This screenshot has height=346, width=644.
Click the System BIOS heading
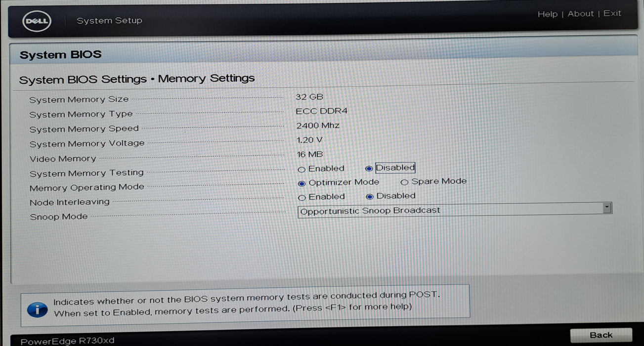point(60,55)
